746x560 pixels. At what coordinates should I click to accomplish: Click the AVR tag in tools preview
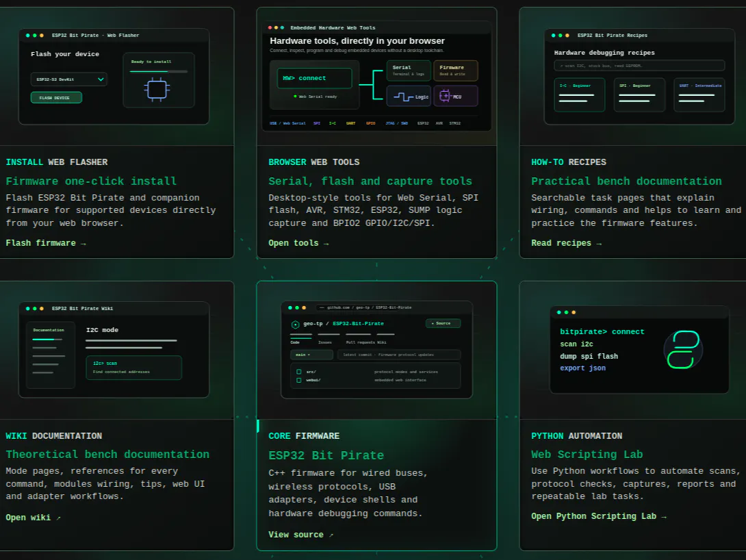pos(439,123)
